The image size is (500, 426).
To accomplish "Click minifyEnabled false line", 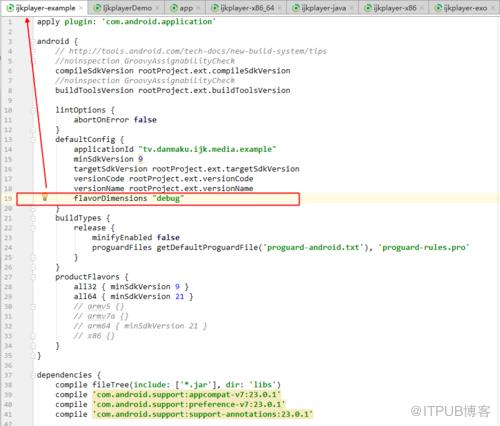I will pos(136,238).
